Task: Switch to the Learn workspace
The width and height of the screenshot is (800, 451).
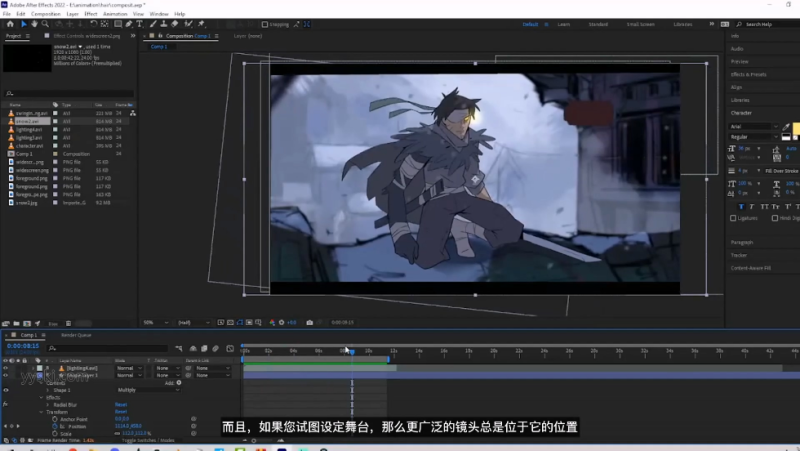Action: [563, 24]
